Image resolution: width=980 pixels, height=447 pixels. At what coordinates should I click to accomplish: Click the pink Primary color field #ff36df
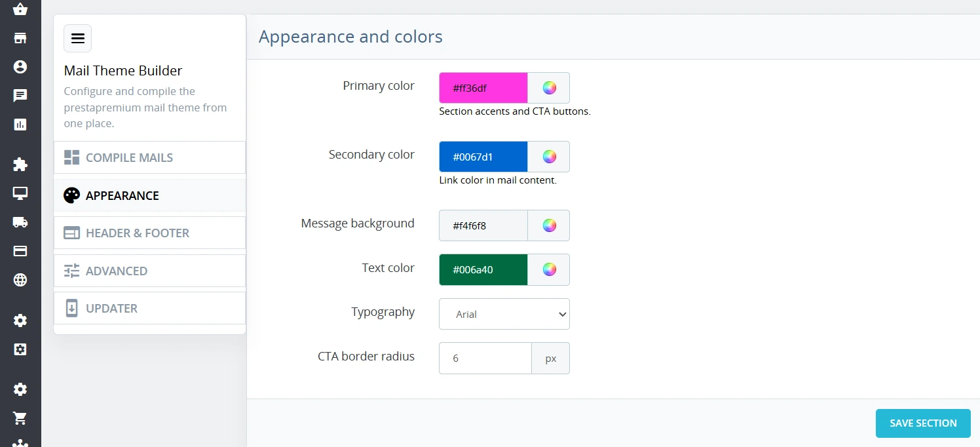click(x=483, y=88)
